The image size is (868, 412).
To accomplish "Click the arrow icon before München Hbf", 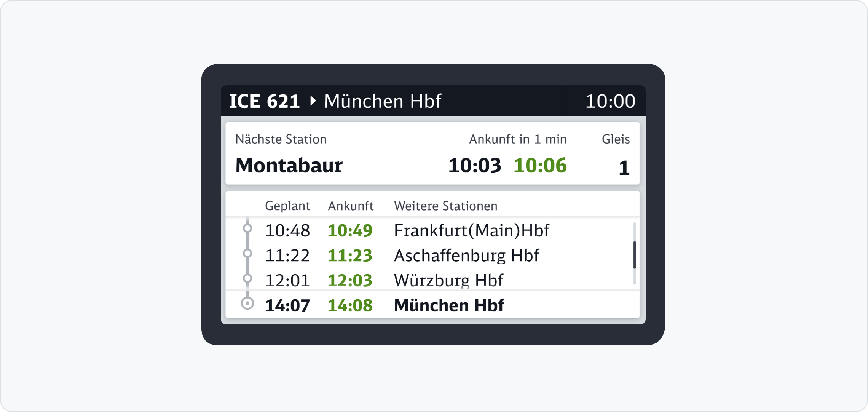I will tap(313, 101).
